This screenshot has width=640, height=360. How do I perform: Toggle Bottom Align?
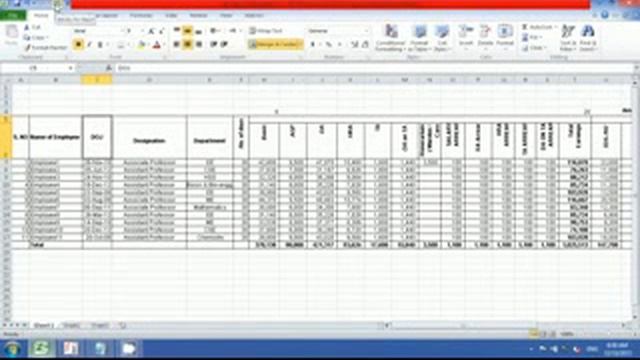[x=199, y=31]
